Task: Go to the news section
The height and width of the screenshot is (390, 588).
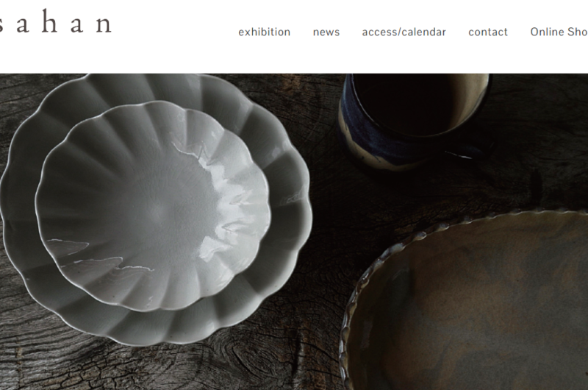Action: click(x=326, y=32)
